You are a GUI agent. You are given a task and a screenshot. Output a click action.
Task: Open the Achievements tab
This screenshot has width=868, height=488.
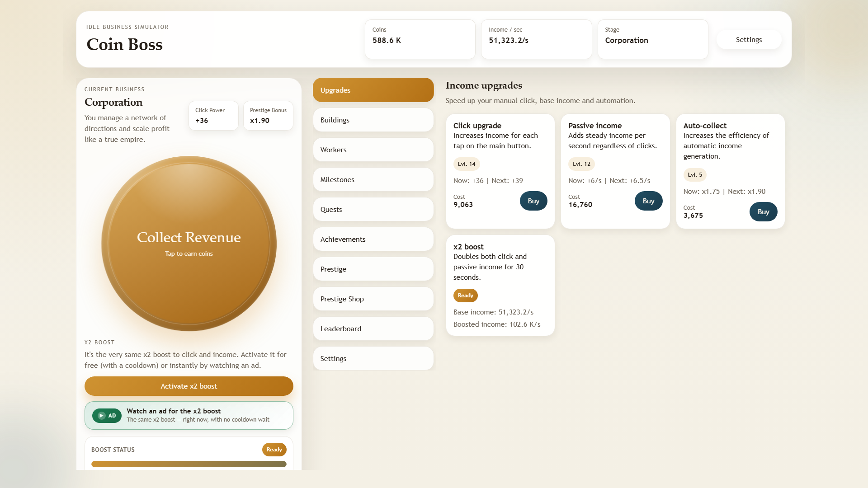(x=373, y=239)
